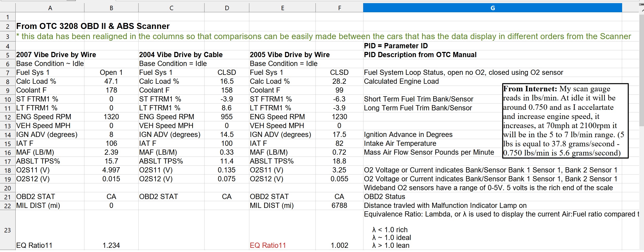The width and height of the screenshot is (644, 252).
Task: Select 'Base Condition ~ Idle' cell
Action: pyautogui.click(x=50, y=64)
